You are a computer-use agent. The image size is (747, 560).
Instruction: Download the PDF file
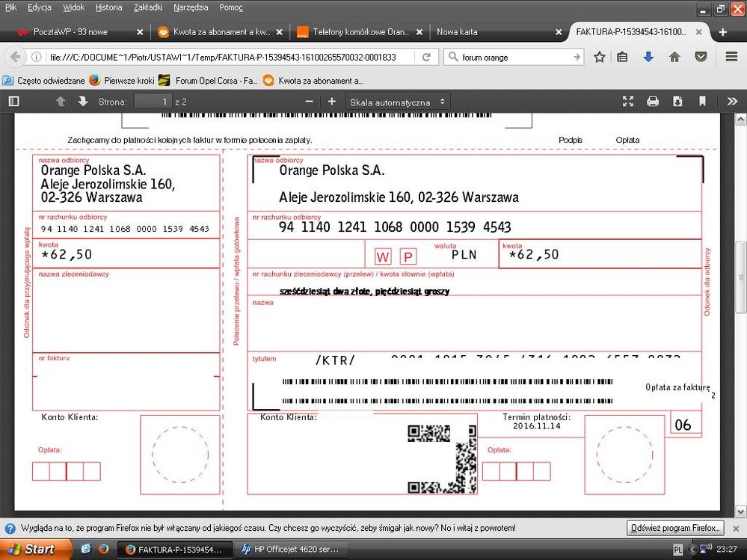[677, 102]
